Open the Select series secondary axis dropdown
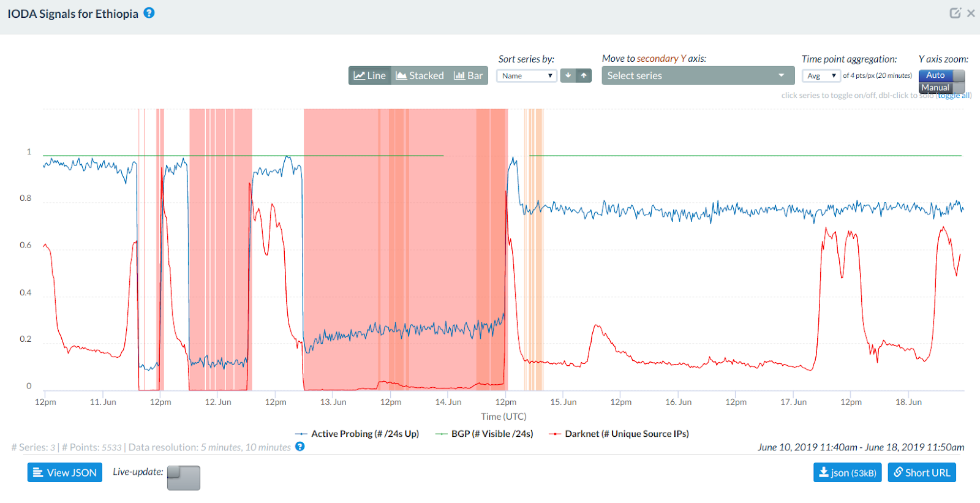Viewport: 980px width, 503px height. 695,75
